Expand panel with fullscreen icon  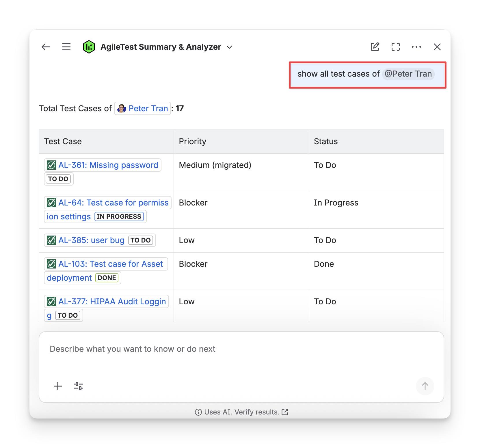click(396, 47)
